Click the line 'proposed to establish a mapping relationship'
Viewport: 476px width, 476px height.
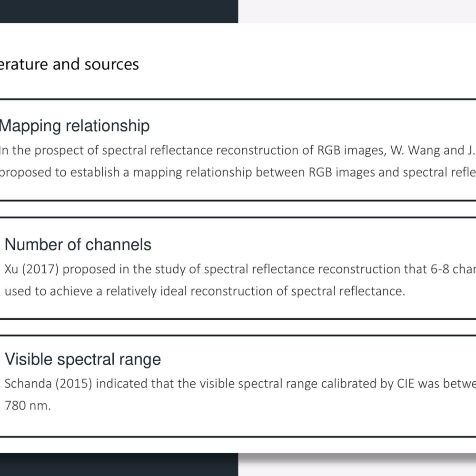click(x=238, y=172)
